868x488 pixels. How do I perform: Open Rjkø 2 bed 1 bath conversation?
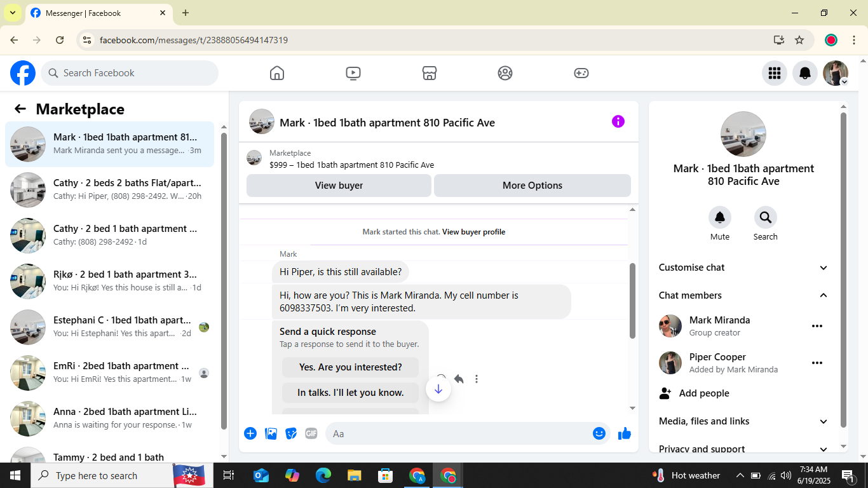pos(109,281)
